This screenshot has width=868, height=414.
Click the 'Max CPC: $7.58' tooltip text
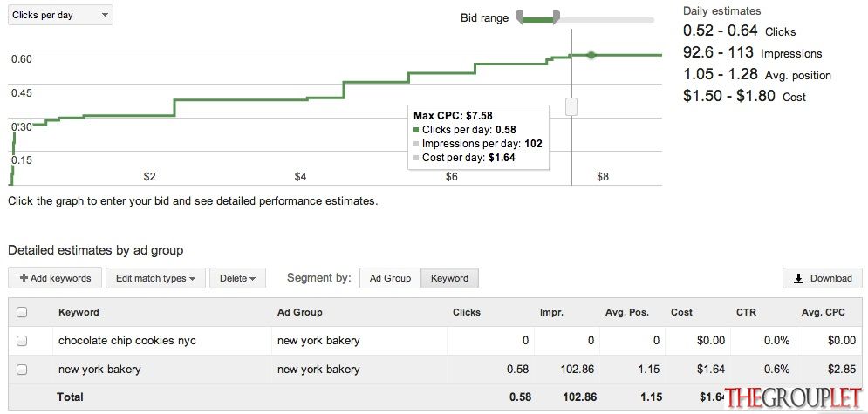coord(453,116)
